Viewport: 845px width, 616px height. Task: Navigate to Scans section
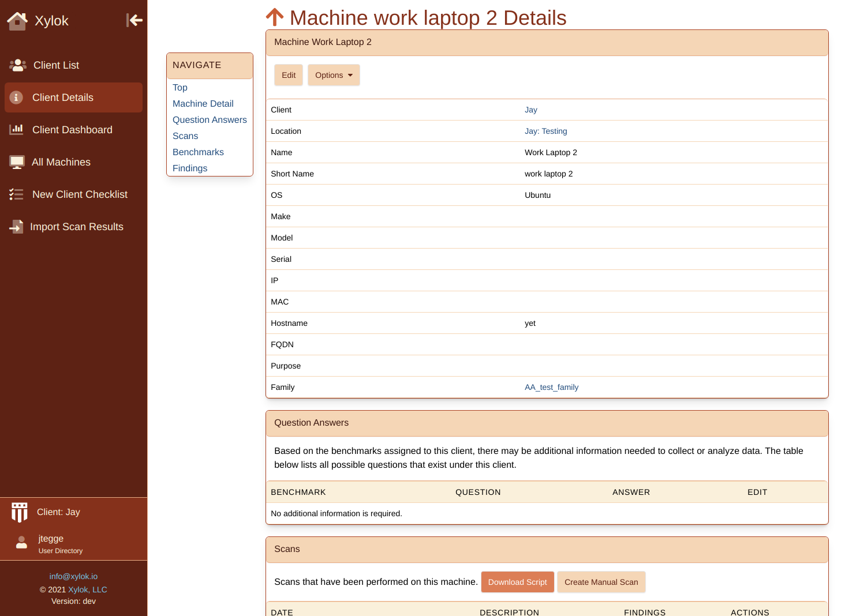[185, 136]
